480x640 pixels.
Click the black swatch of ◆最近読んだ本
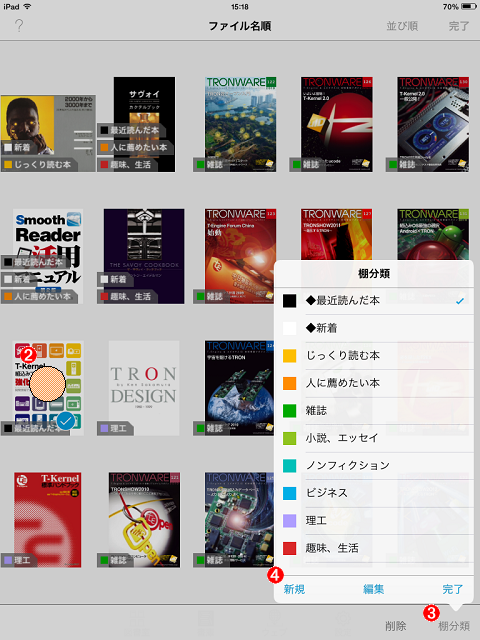[x=289, y=301]
